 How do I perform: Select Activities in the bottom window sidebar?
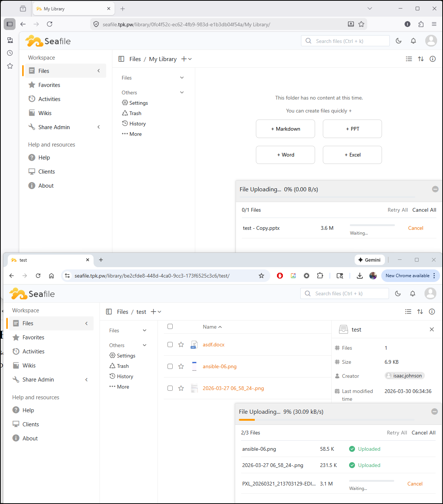click(33, 352)
